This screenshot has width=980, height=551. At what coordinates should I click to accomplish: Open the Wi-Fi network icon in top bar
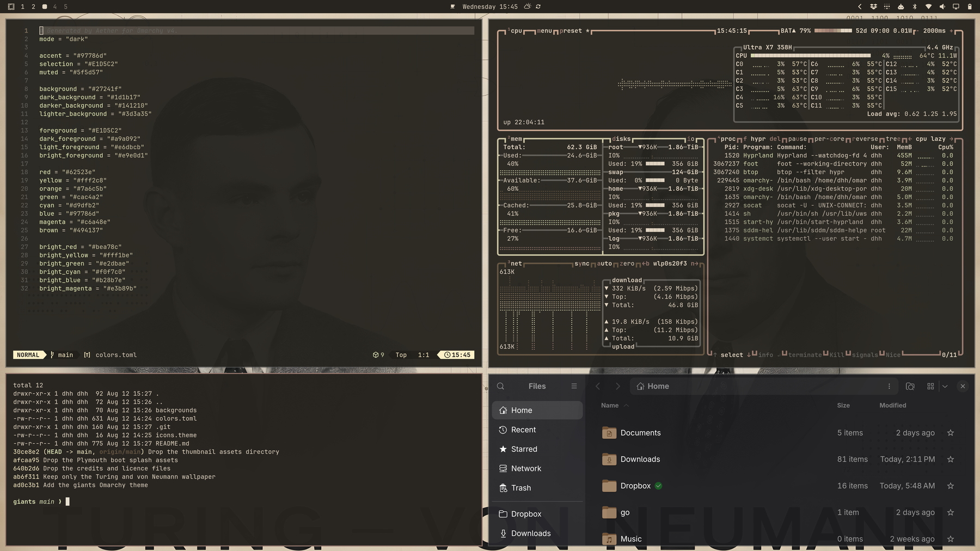point(928,7)
